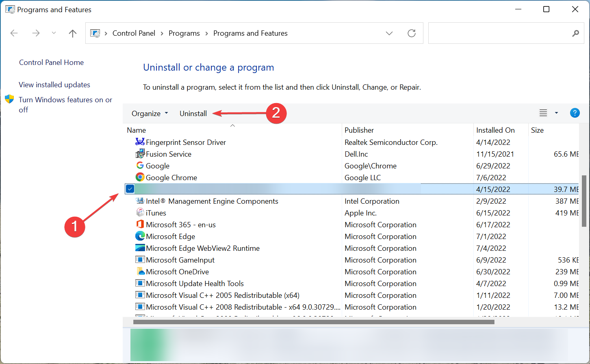Close the Programs and Features window
The height and width of the screenshot is (364, 590).
(575, 9)
